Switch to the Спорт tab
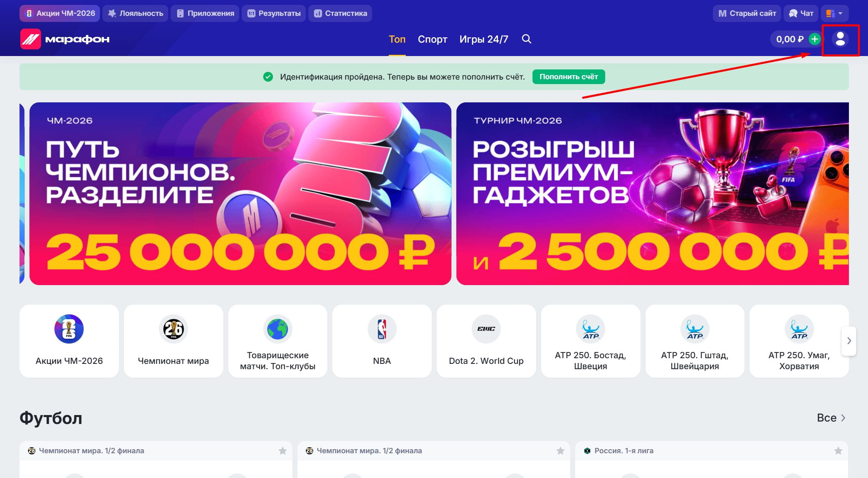Screen dimensions: 868x478 tap(433, 39)
